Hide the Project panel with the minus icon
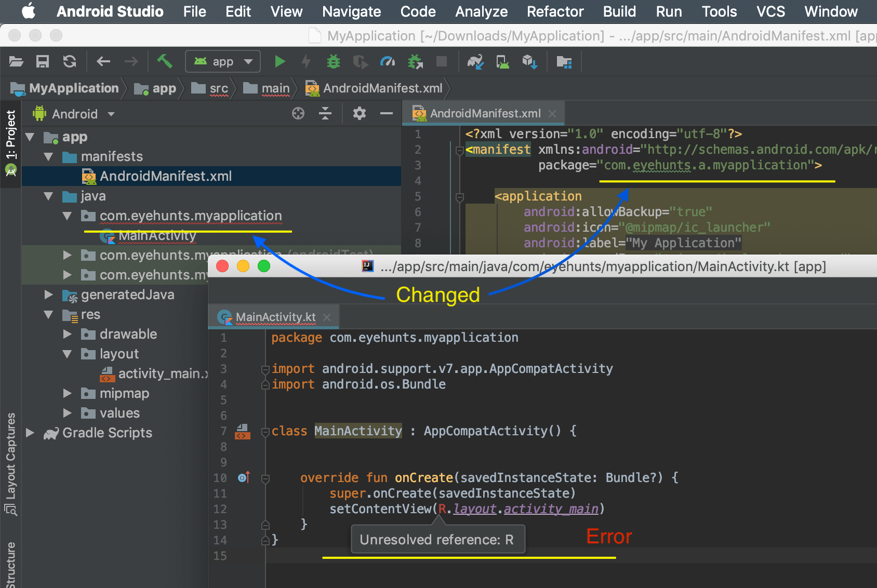This screenshot has height=588, width=877. [385, 113]
